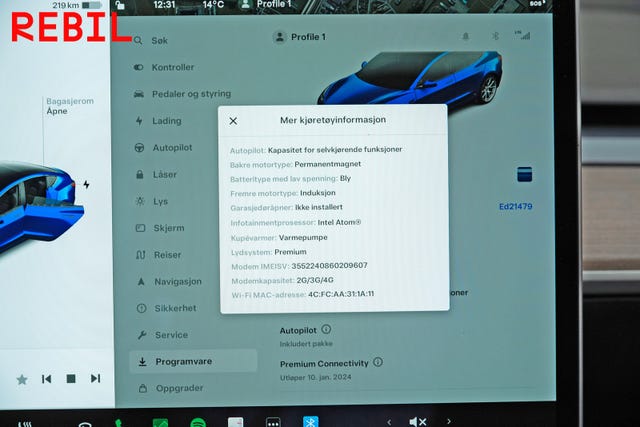Skip to next track
The width and height of the screenshot is (640, 427).
(x=96, y=378)
